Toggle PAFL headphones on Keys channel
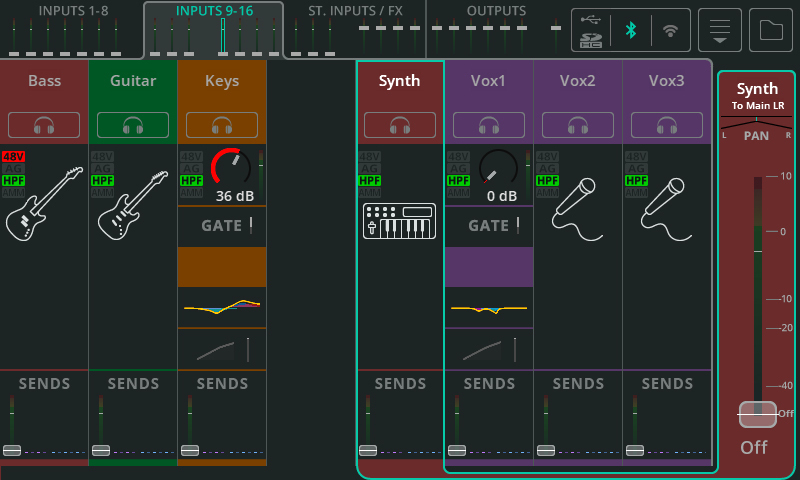 pyautogui.click(x=222, y=125)
